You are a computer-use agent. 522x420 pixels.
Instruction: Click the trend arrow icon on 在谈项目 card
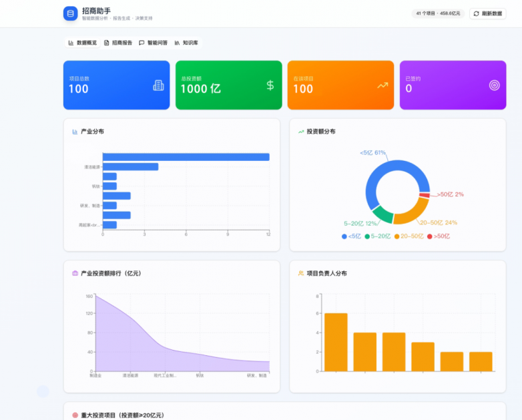point(382,85)
